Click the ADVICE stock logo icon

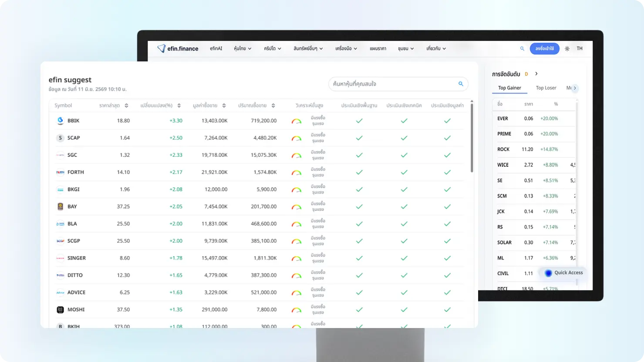(x=60, y=292)
